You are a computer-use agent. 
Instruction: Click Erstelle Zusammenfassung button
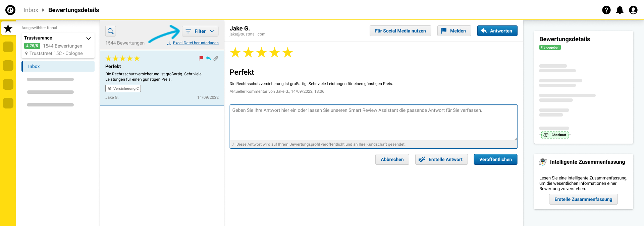[x=583, y=199]
